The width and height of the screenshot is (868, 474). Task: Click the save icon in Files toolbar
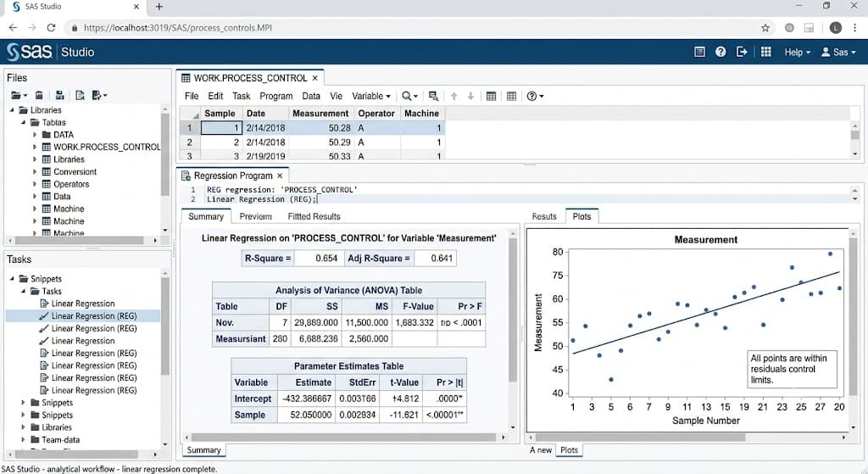click(x=60, y=95)
